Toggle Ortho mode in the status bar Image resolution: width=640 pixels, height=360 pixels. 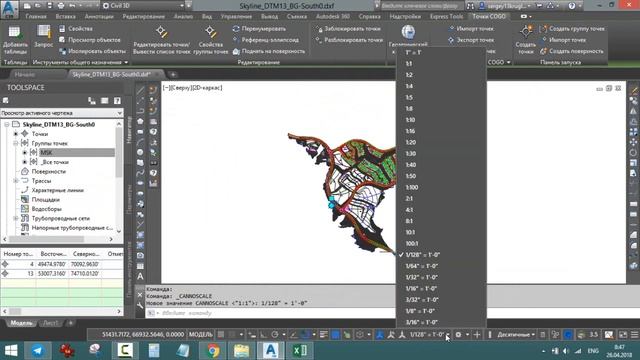click(x=264, y=335)
